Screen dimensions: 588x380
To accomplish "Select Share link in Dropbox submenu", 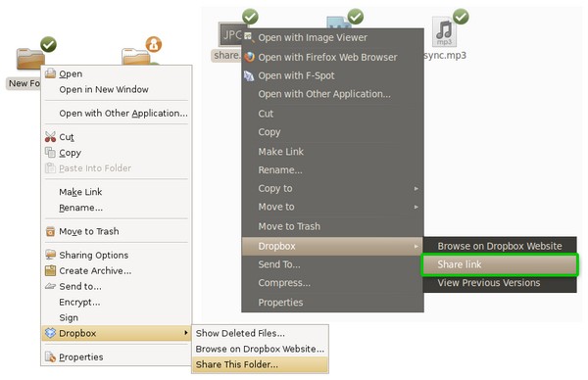I will tap(500, 264).
